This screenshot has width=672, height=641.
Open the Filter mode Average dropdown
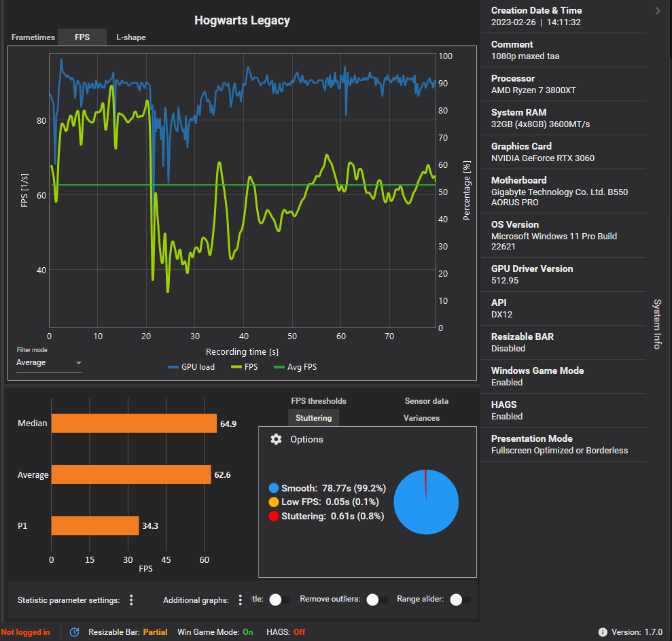click(49, 363)
